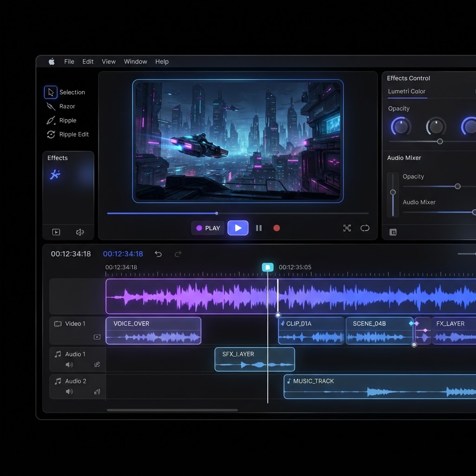Open the Help menu
Screen dimensions: 476x476
coord(162,62)
